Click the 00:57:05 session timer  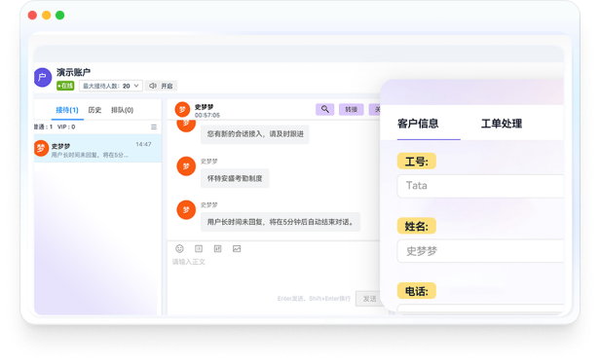tap(207, 115)
